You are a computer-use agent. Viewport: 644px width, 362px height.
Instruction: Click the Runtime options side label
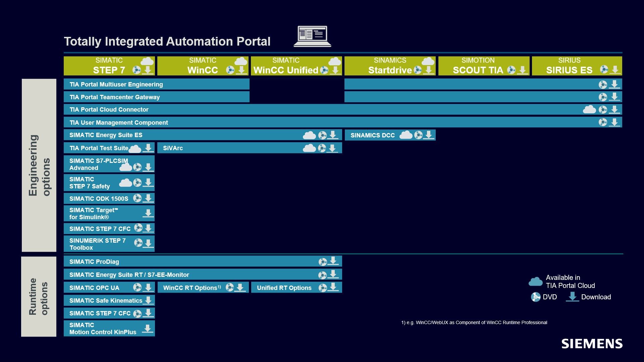[x=39, y=297]
